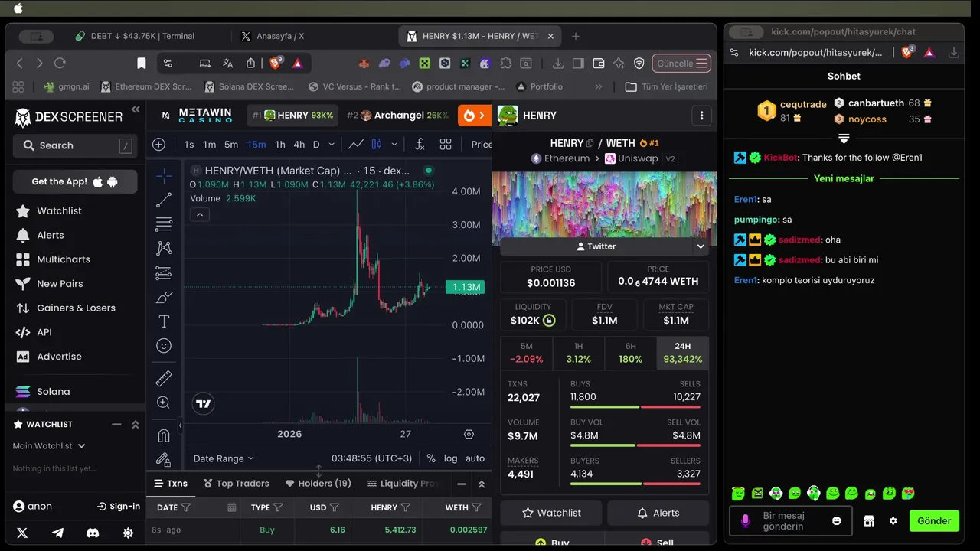
Task: Open HENRY token three-dot menu
Action: [702, 116]
